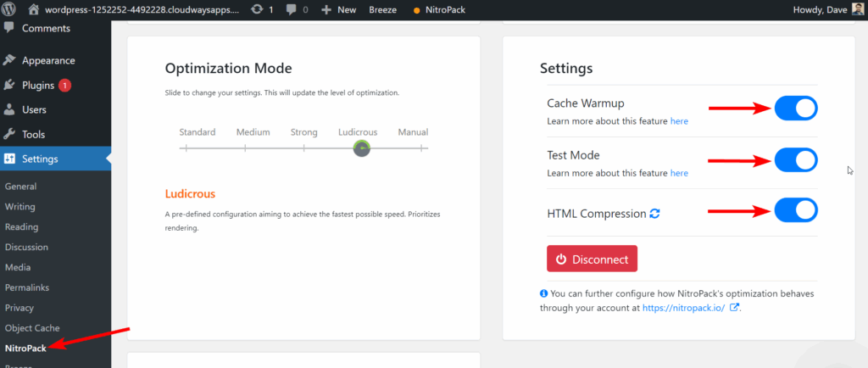
Task: Click the orange NitroPack status dot
Action: click(x=416, y=10)
